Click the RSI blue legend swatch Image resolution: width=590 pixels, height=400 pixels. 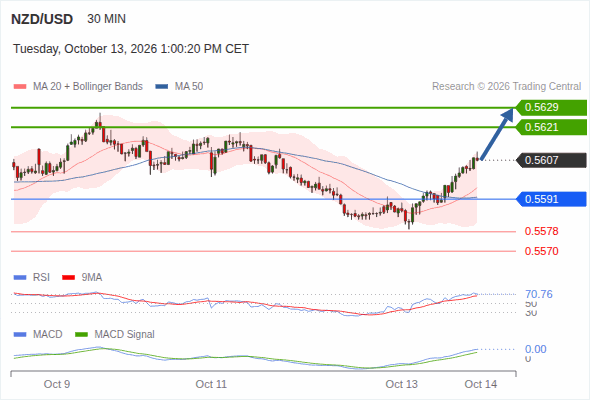point(20,278)
